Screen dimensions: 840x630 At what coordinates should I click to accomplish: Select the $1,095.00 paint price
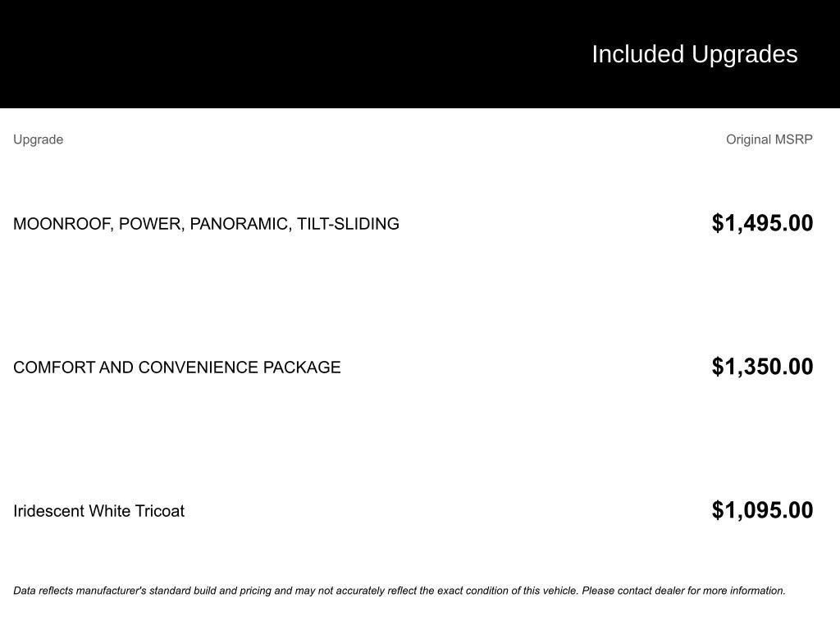(x=762, y=510)
